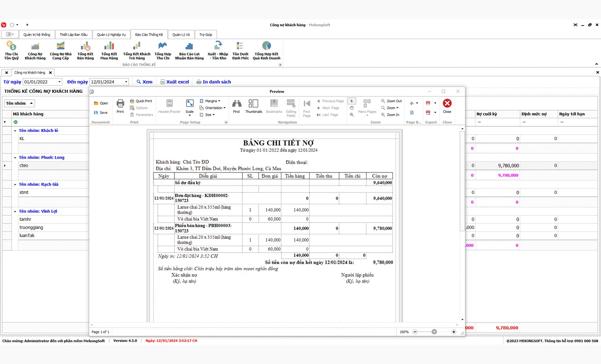Expand the Margins dropdown
This screenshot has width=601, height=364.
point(210,101)
